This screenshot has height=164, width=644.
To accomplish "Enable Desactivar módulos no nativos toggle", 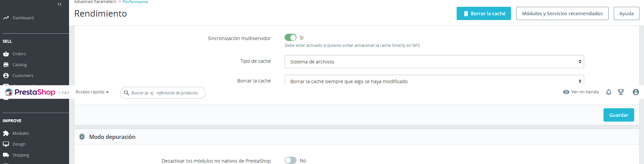I will 290,160.
